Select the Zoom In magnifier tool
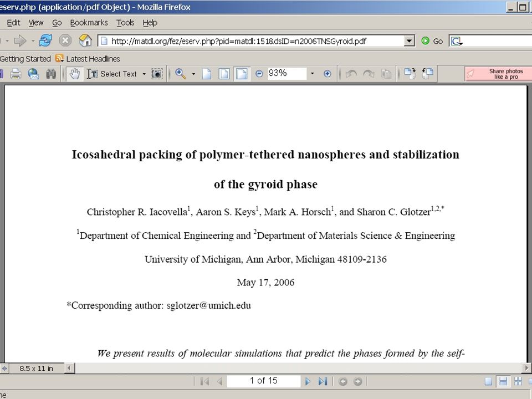532x399 pixels. coord(181,74)
